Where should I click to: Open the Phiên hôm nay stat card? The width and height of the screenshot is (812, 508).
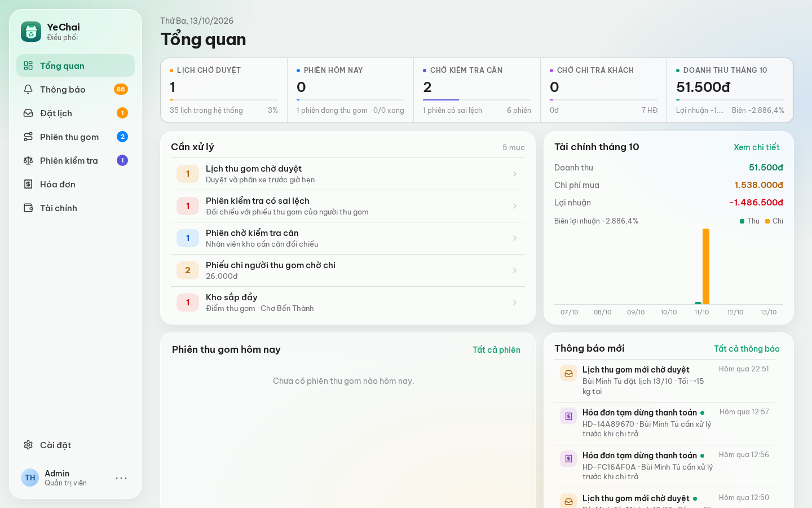350,90
